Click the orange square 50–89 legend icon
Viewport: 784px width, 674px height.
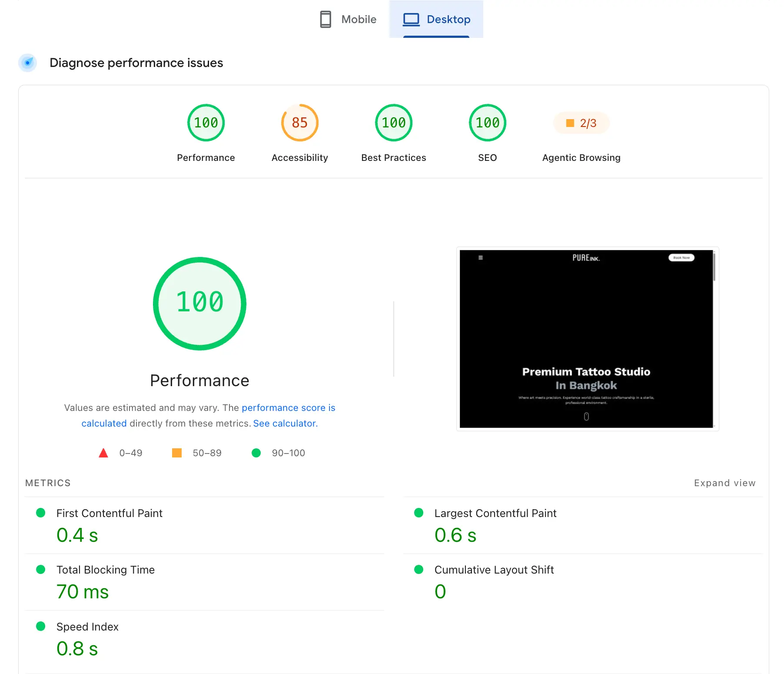coord(177,453)
